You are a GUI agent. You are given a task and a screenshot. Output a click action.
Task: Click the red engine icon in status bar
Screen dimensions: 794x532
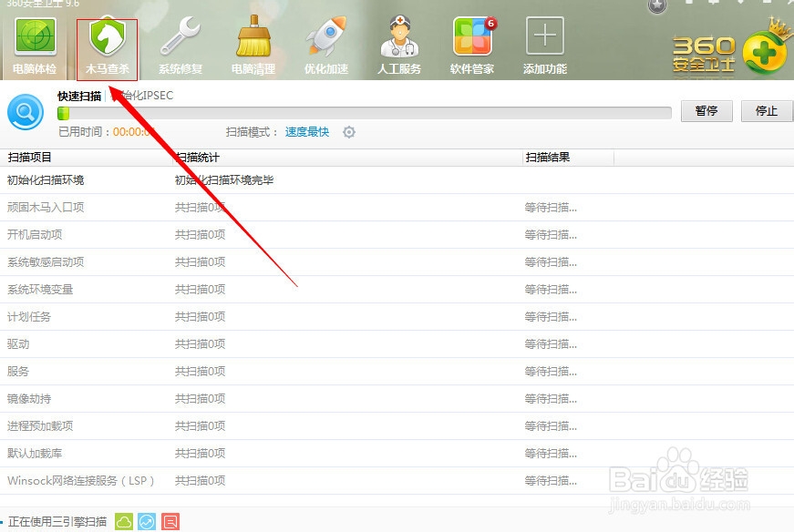(x=169, y=521)
